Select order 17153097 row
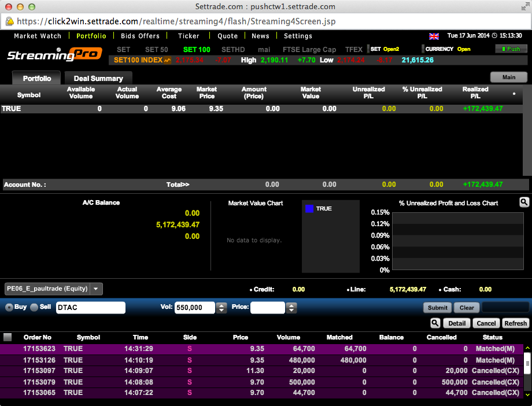The image size is (532, 406). tap(262, 371)
